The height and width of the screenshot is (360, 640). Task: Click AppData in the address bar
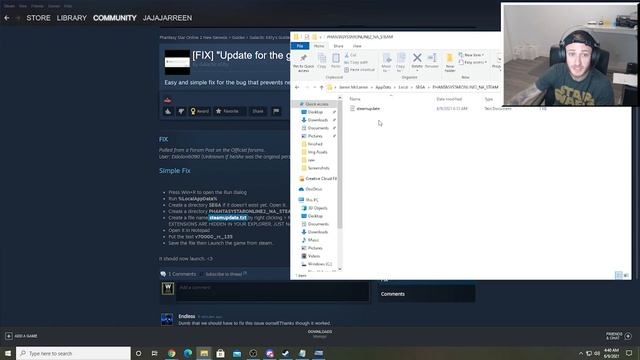[383, 87]
